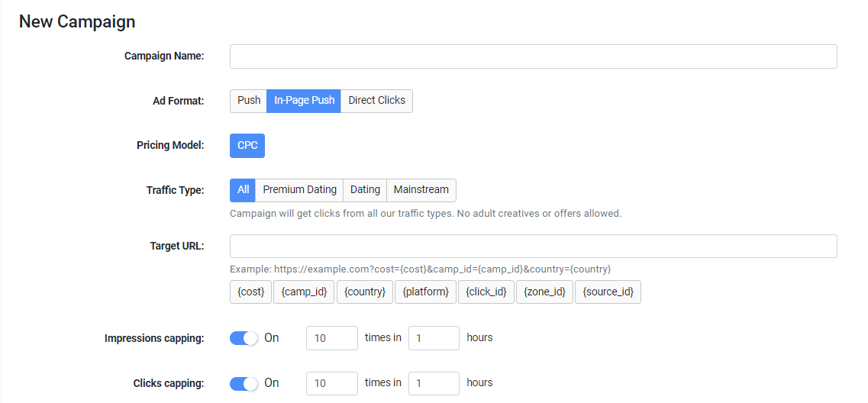Pick the Dating traffic type

365,190
